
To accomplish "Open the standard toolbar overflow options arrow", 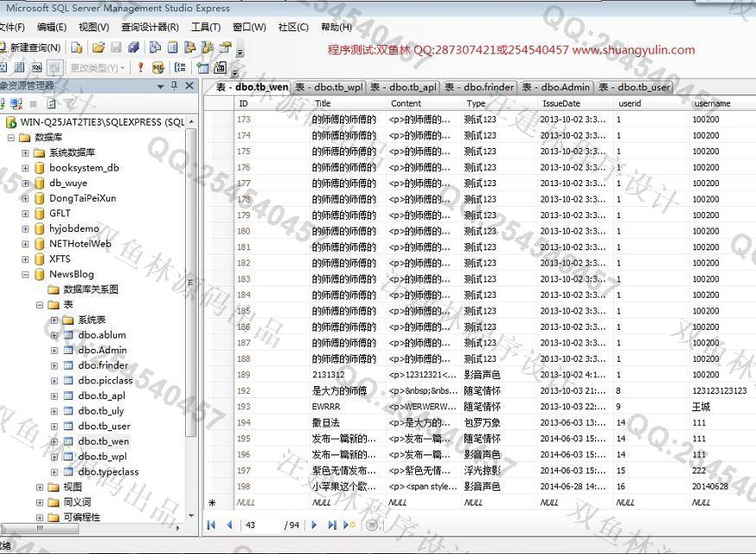I will click(240, 51).
